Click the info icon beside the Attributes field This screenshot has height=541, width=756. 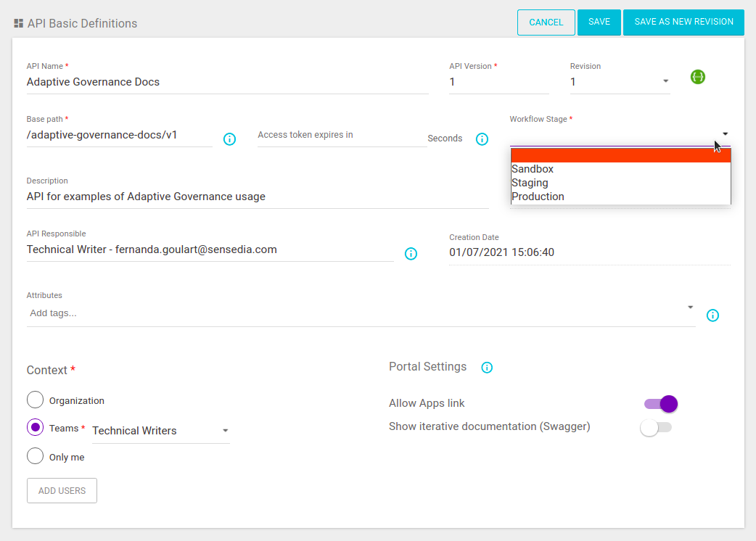tap(712, 315)
